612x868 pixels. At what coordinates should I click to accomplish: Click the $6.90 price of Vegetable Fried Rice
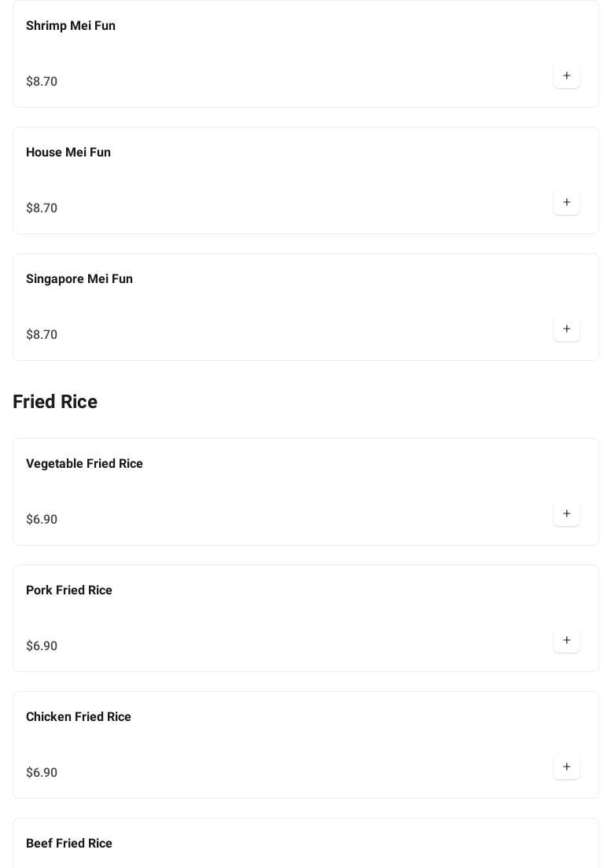pyautogui.click(x=42, y=520)
